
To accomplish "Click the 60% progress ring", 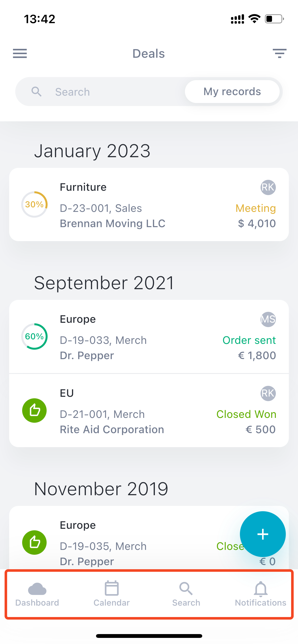I will click(x=34, y=336).
